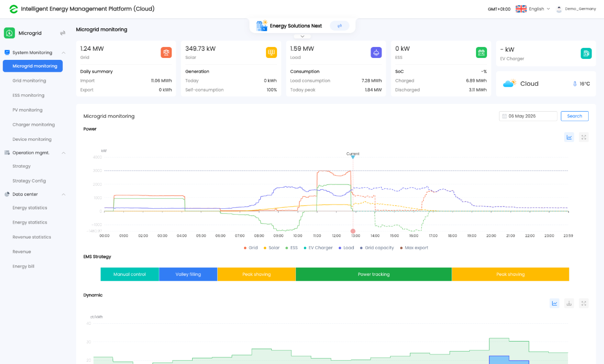Toggle the Grid capacity series in legend

tap(377, 248)
